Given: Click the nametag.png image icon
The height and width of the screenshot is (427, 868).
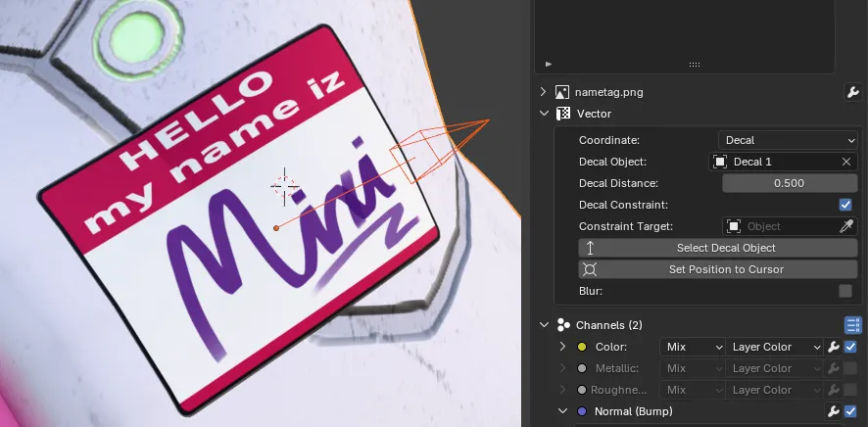Looking at the screenshot, I should tap(562, 92).
